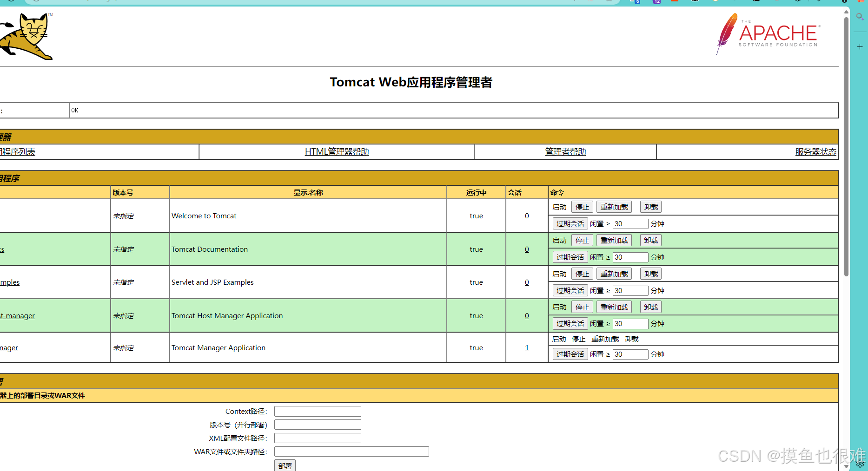The width and height of the screenshot is (868, 471).
Task: Expire sessions for Tomcat Manager Application
Action: coord(570,354)
